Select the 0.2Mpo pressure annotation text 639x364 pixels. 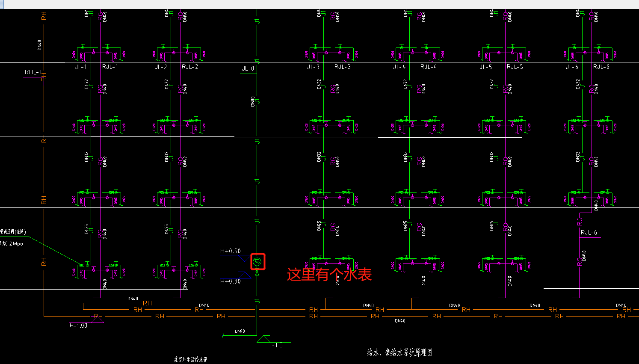click(12, 243)
